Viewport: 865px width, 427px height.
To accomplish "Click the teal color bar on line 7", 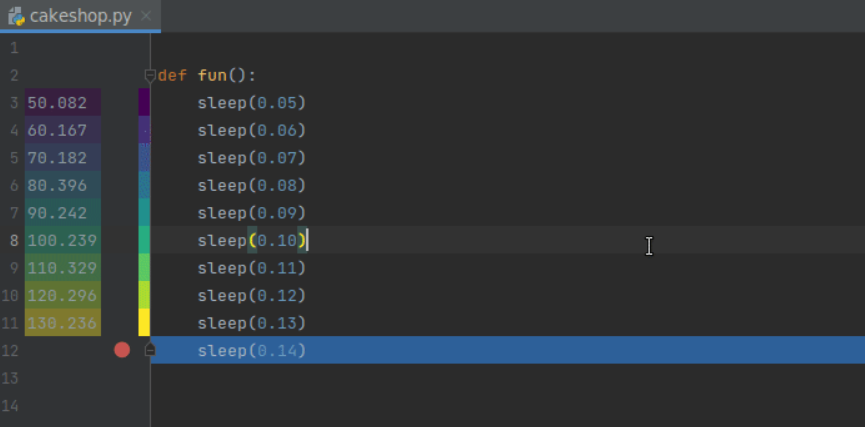I will [x=144, y=212].
